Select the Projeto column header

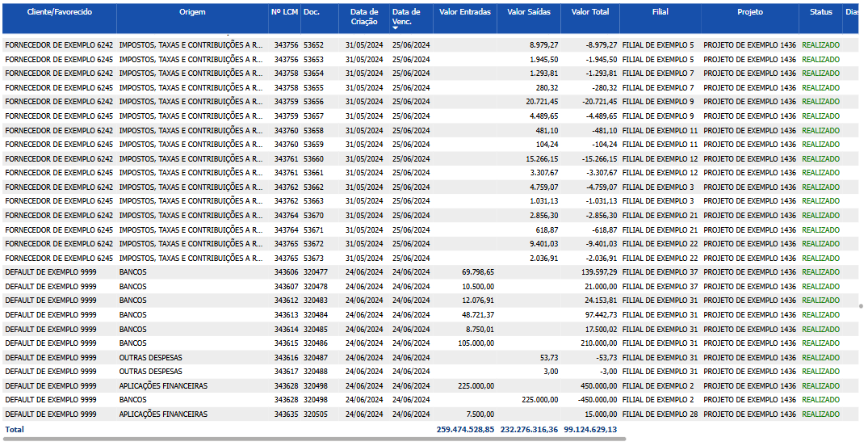tap(749, 12)
